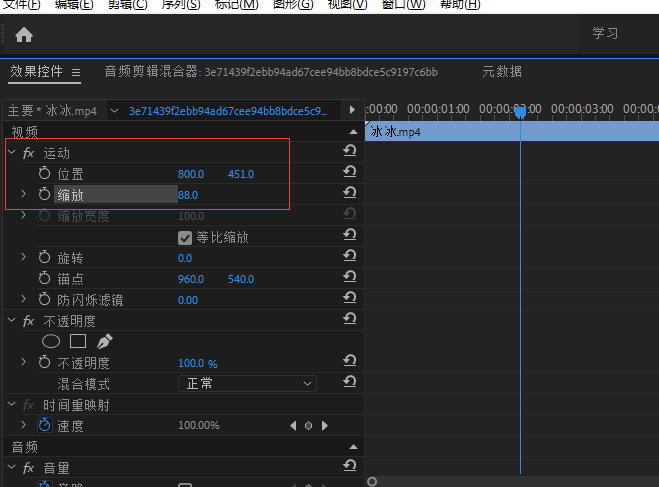The height and width of the screenshot is (487, 659).
Task: Switch to the 元数据 tab
Action: 502,71
